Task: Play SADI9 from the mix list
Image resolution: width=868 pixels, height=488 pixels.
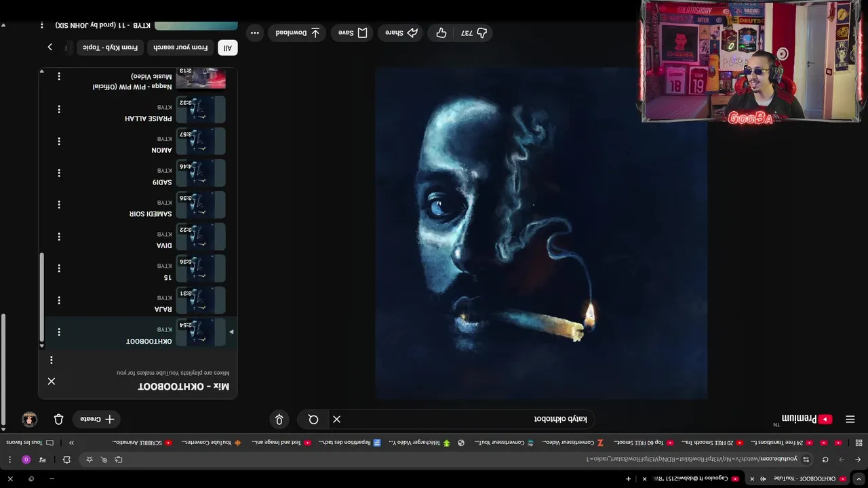Action: tap(201, 173)
